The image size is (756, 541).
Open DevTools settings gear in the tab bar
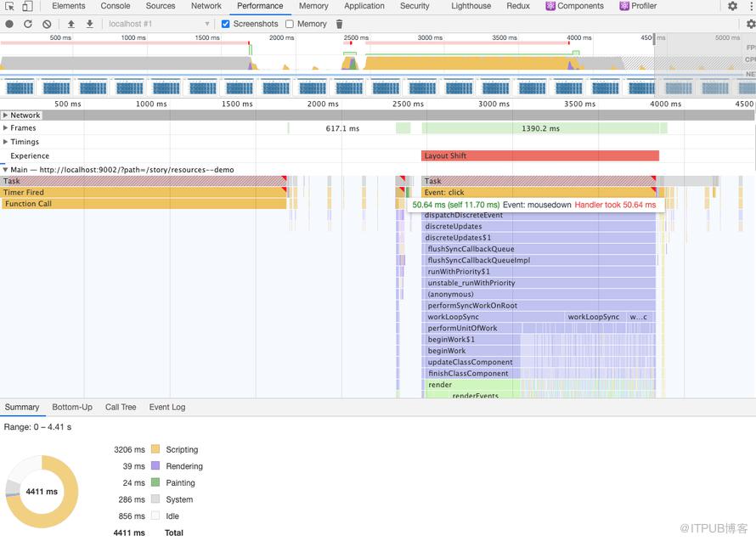pyautogui.click(x=732, y=6)
